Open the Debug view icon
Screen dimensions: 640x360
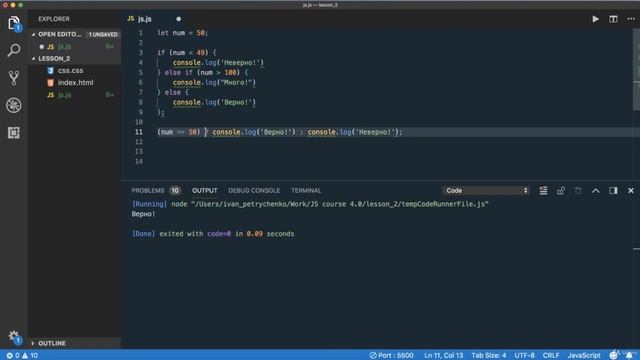coord(13,105)
